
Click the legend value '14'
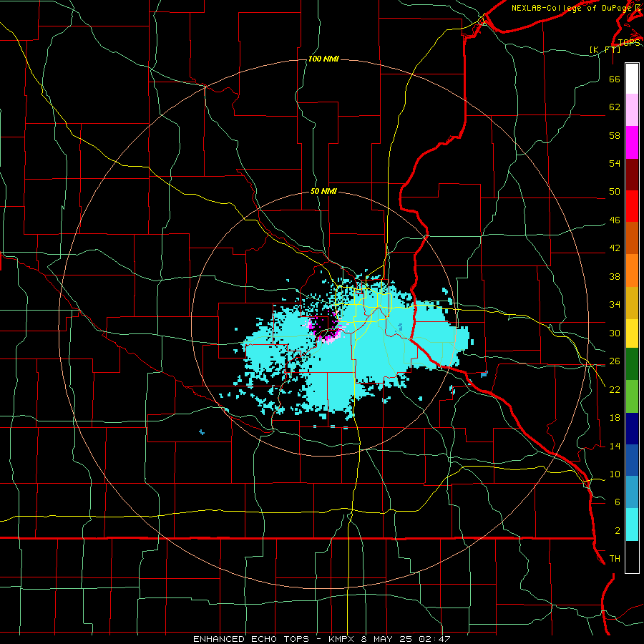pyautogui.click(x=615, y=446)
